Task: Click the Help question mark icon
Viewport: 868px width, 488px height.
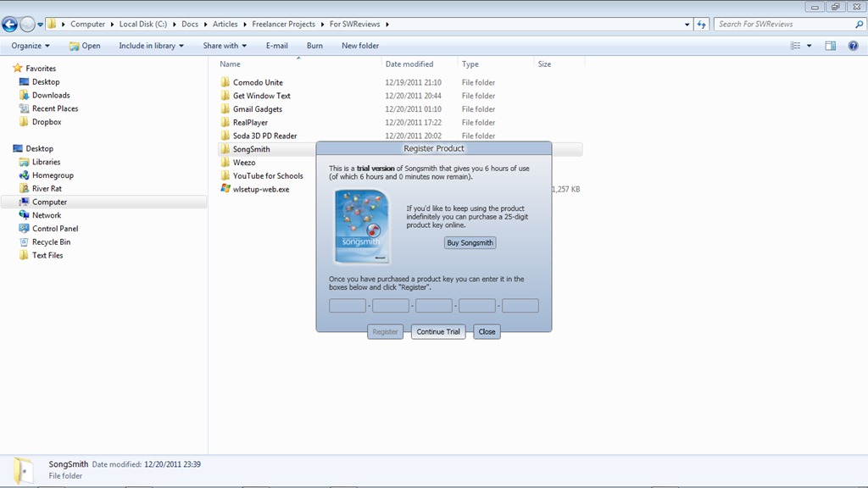Action: (x=853, y=46)
